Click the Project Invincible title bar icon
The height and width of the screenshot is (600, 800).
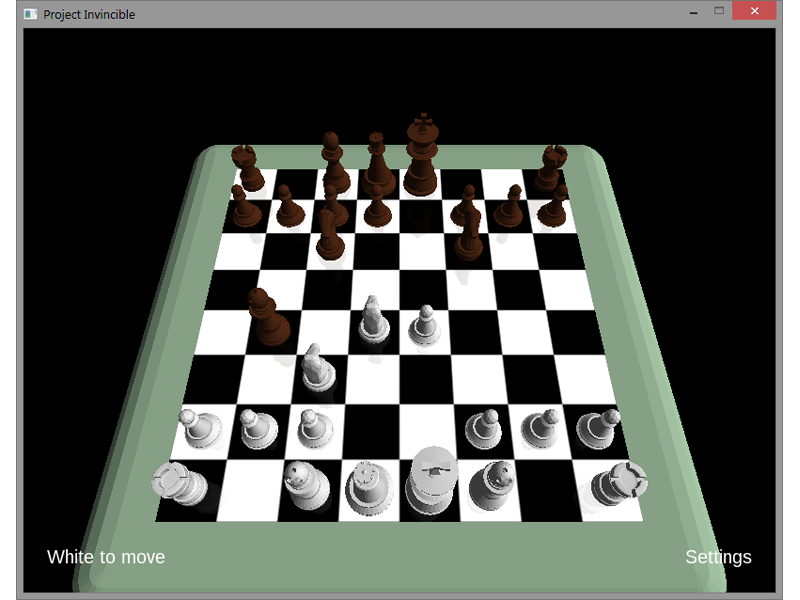[30, 14]
